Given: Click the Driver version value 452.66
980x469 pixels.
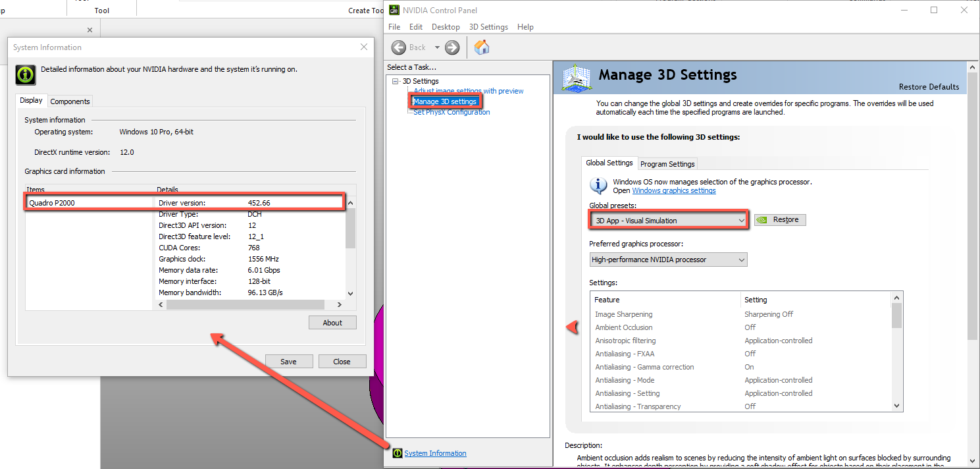Looking at the screenshot, I should (x=259, y=203).
